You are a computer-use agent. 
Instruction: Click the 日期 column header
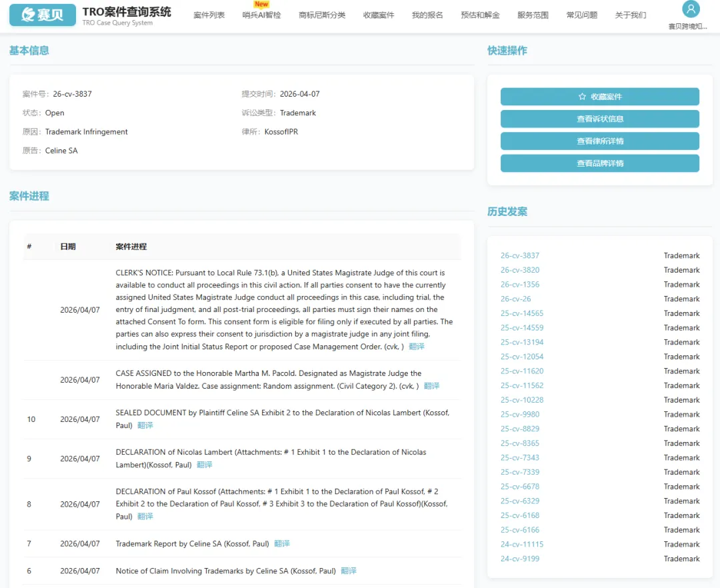[68, 247]
